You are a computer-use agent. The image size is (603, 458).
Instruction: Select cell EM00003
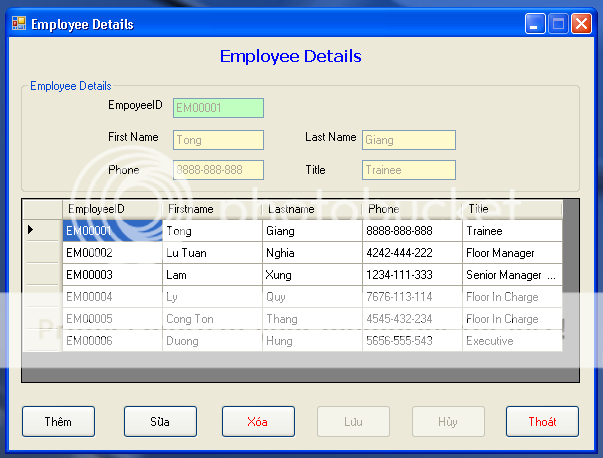pyautogui.click(x=112, y=275)
